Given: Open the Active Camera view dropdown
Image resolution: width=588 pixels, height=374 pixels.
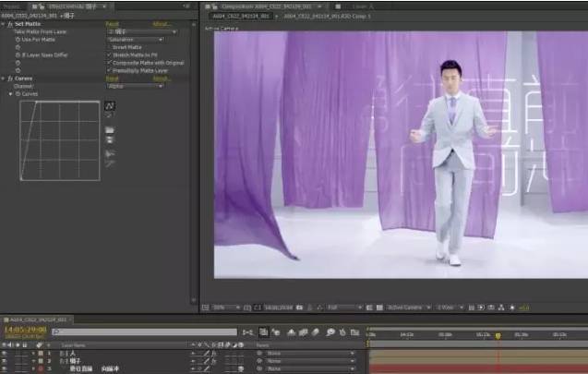Looking at the screenshot, I should pyautogui.click(x=409, y=308).
